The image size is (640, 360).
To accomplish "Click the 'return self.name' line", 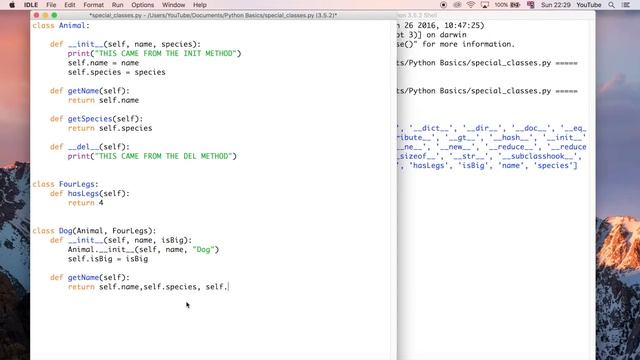I will pos(103,100).
